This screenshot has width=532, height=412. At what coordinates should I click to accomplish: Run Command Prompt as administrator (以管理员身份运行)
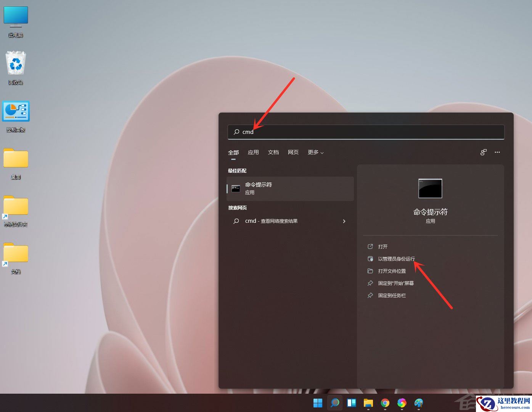tap(397, 258)
